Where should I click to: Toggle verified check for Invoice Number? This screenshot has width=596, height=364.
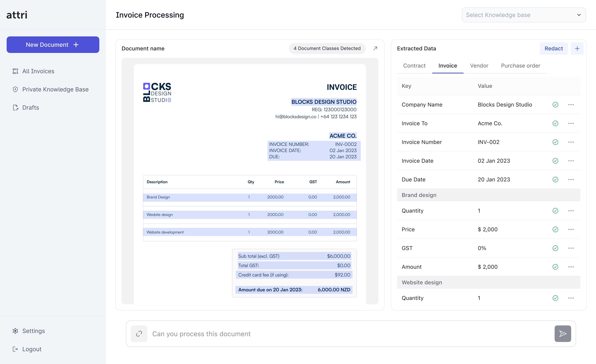pyautogui.click(x=555, y=142)
